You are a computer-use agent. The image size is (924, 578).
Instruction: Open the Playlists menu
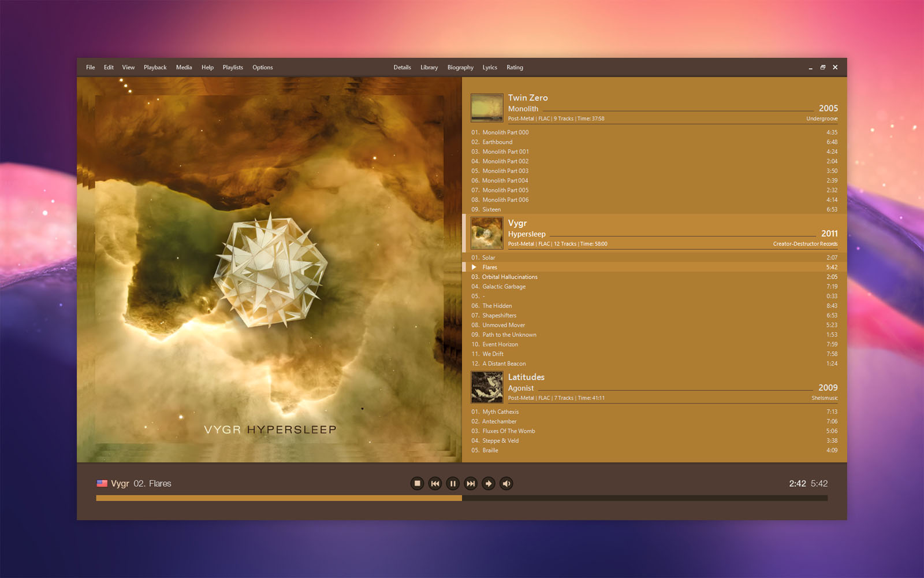pos(233,67)
